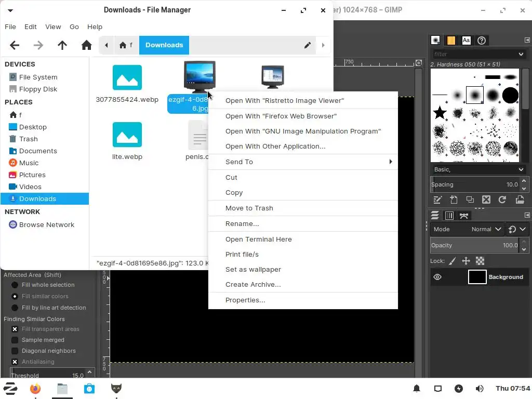Open the Brushes tab in GIMP dock

tap(435, 41)
